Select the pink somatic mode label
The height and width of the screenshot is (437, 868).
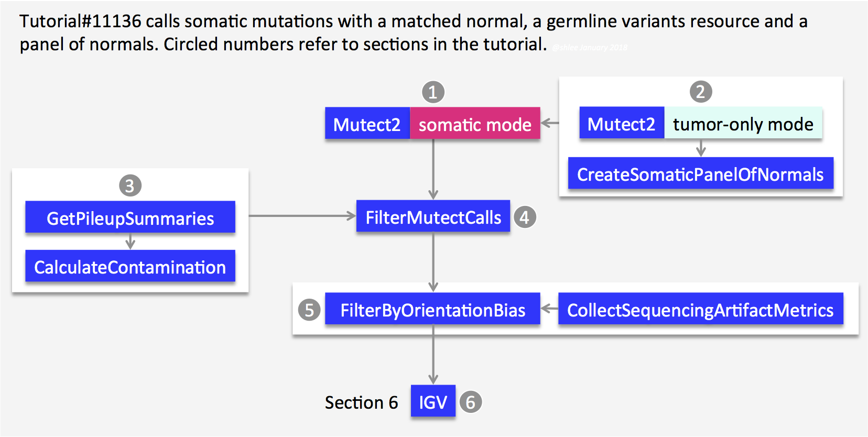(x=475, y=124)
